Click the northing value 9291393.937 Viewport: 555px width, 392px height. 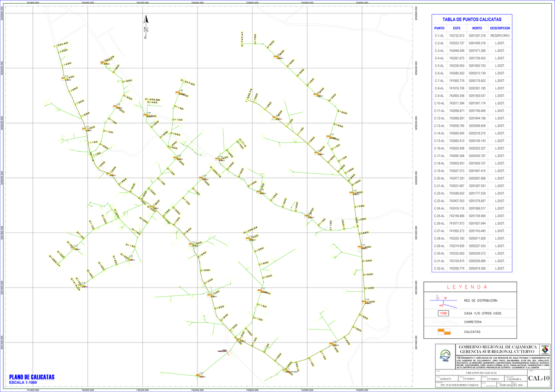pyautogui.click(x=477, y=95)
